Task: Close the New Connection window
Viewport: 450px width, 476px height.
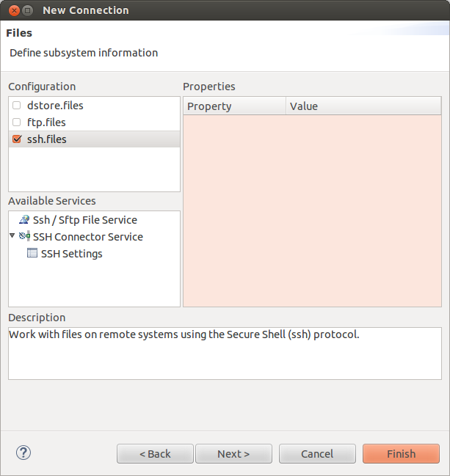Action: point(11,10)
